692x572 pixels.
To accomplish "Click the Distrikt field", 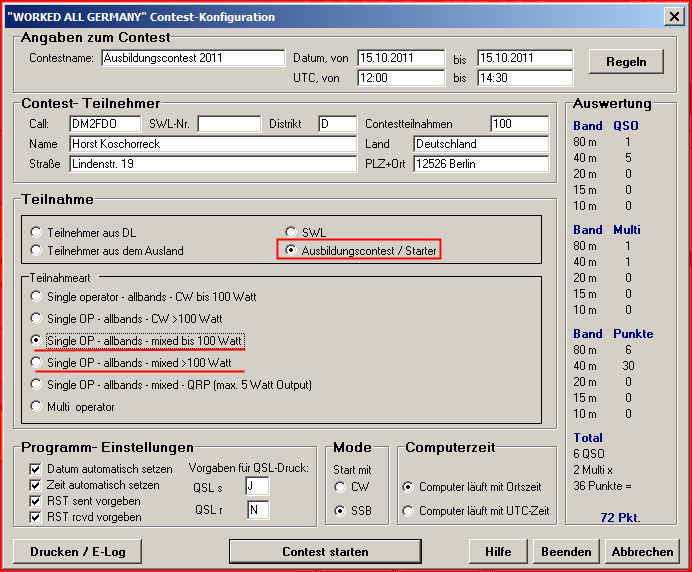I will 337,124.
